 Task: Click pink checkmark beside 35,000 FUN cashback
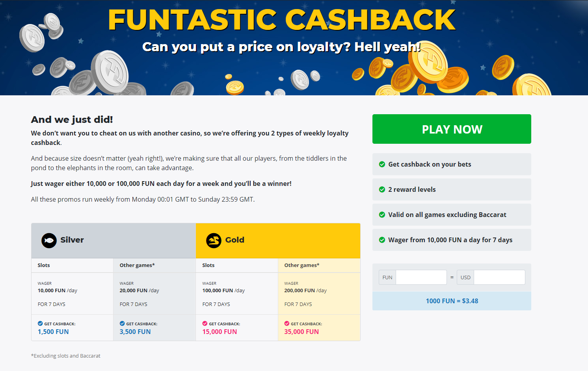287,324
